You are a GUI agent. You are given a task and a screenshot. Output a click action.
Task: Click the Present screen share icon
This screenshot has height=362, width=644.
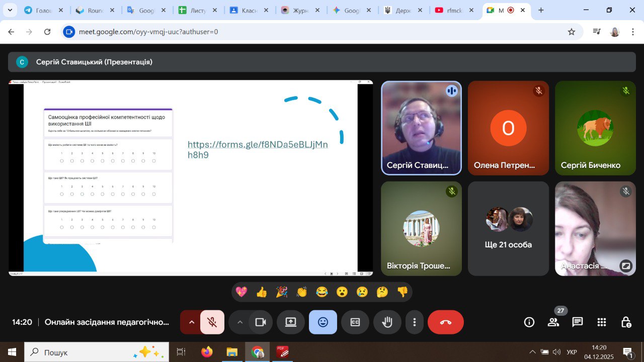pos(291,322)
